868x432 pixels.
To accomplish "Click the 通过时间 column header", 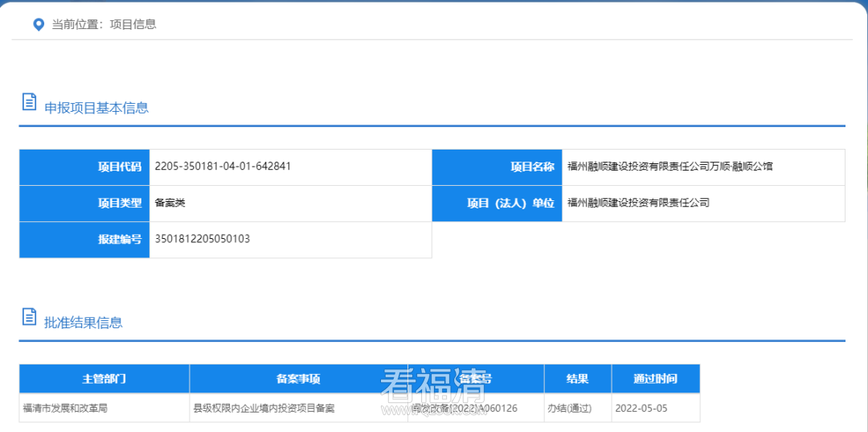I will pos(655,379).
